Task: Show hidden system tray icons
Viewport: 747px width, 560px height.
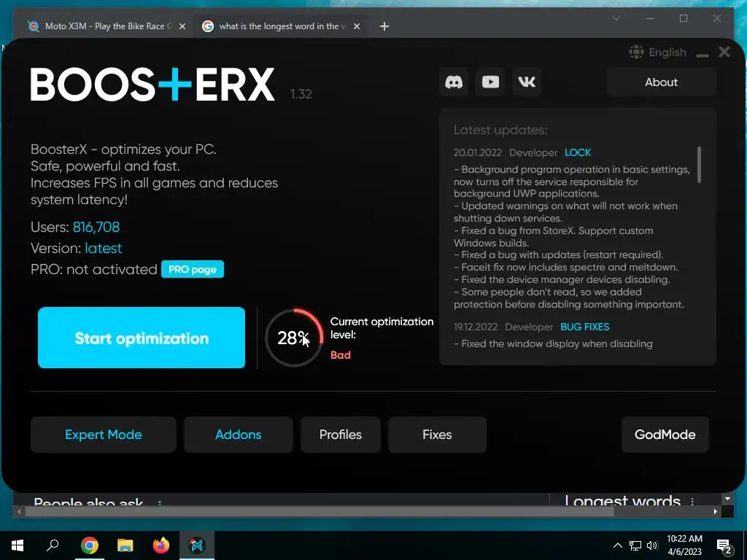Action: [x=617, y=545]
